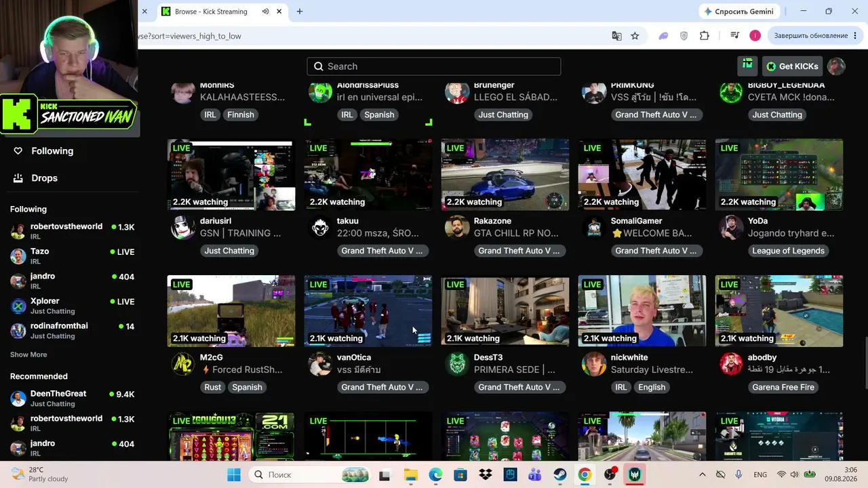
Task: Click the Ask Gemini button
Action: (x=738, y=12)
